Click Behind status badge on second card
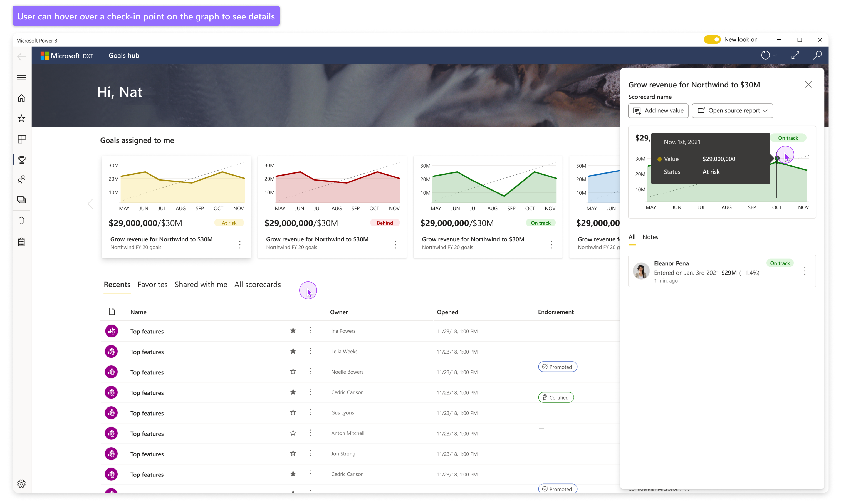The image size is (841, 504). [385, 223]
